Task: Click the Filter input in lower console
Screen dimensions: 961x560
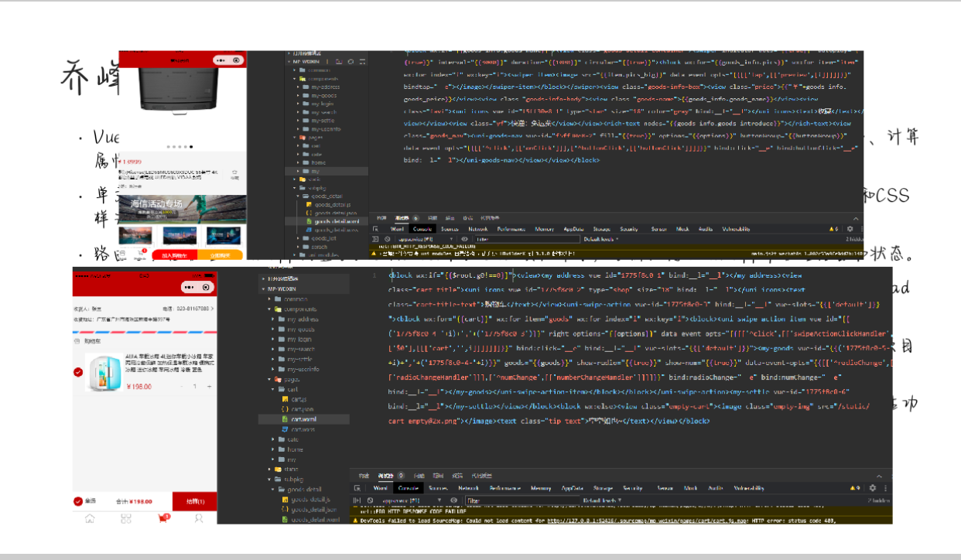Action: pos(511,500)
